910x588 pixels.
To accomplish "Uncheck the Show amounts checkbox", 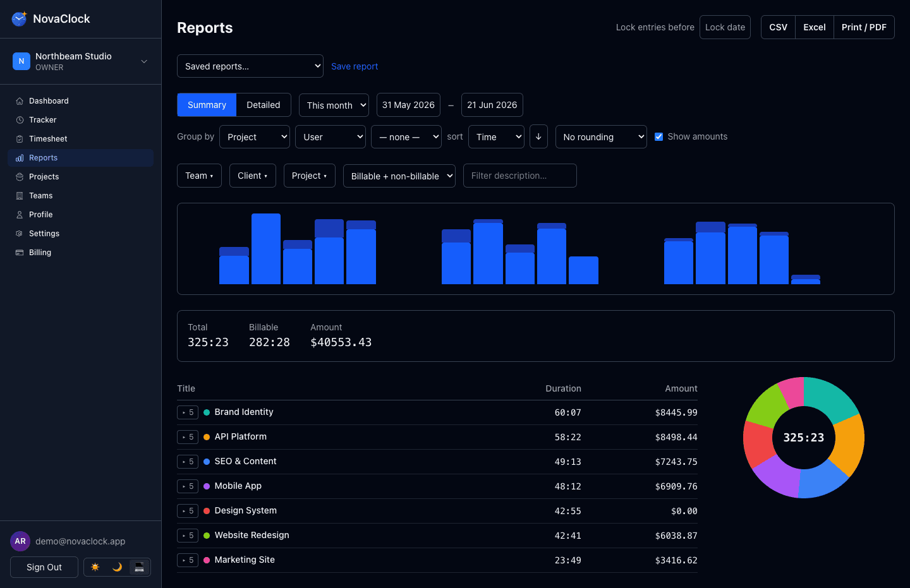I will [659, 136].
